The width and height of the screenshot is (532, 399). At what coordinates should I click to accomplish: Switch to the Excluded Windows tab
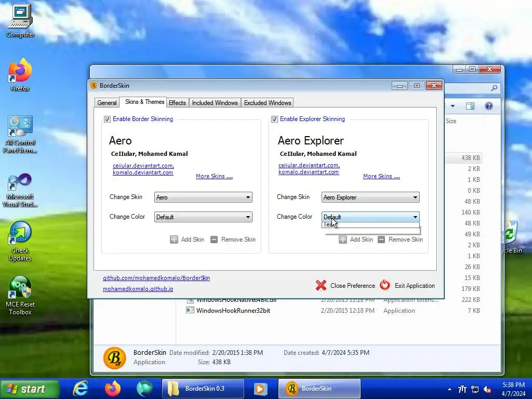[268, 103]
